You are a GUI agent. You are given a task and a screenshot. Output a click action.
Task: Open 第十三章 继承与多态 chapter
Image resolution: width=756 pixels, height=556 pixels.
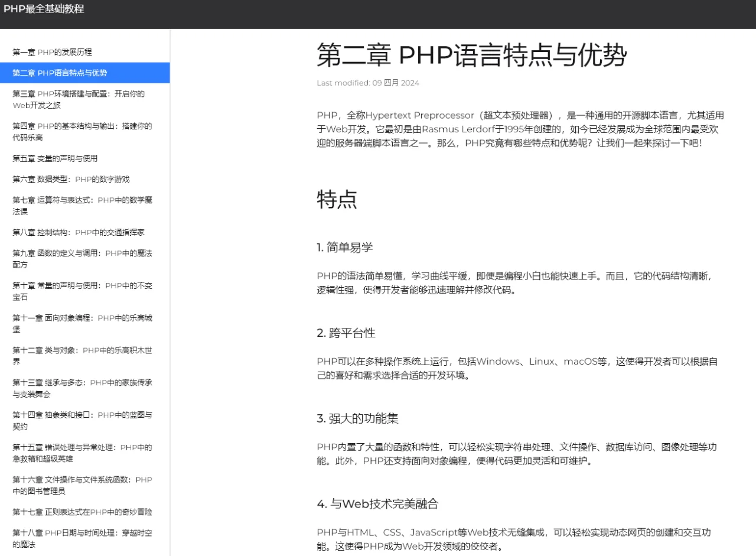pos(82,389)
